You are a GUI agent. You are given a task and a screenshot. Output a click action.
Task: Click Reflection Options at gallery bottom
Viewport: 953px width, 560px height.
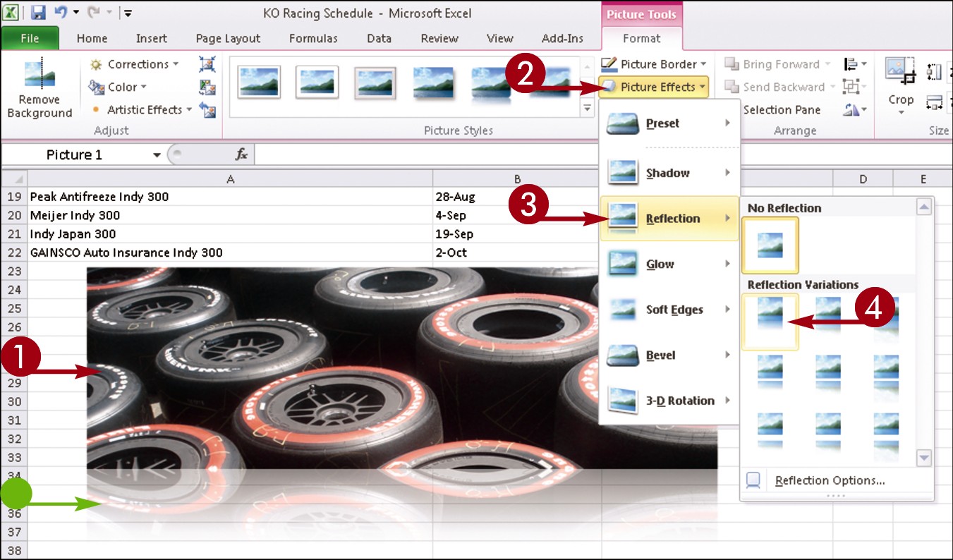830,480
